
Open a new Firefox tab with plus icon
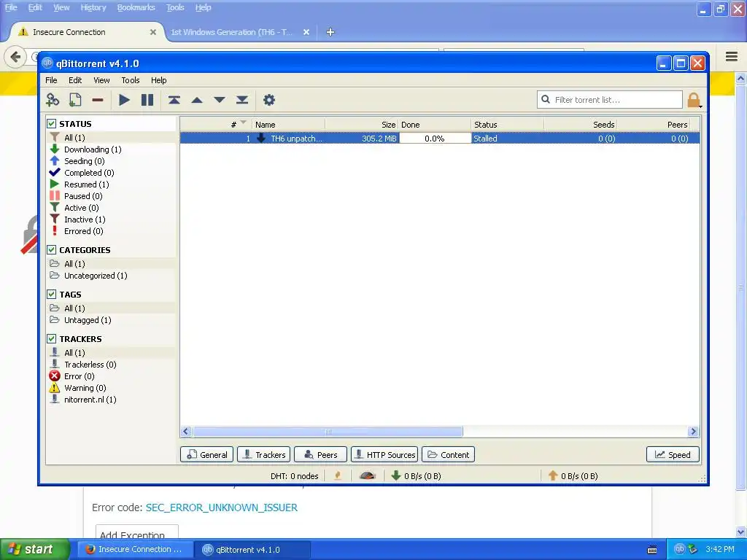330,32
